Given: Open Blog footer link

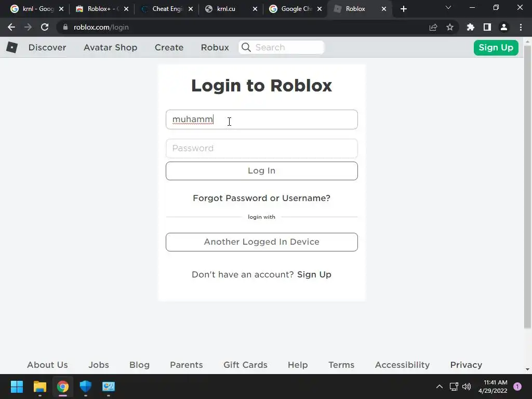Looking at the screenshot, I should (139, 365).
